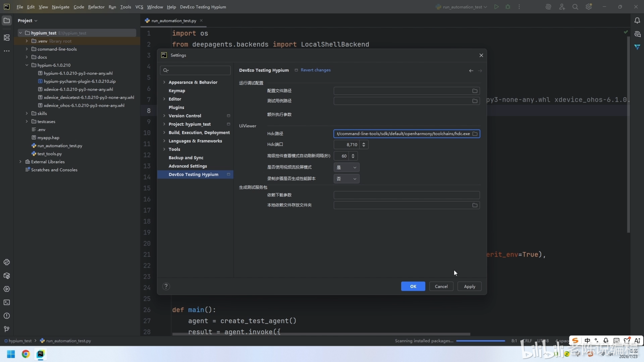Confirm settings with OK
The height and width of the screenshot is (362, 644).
pyautogui.click(x=413, y=286)
